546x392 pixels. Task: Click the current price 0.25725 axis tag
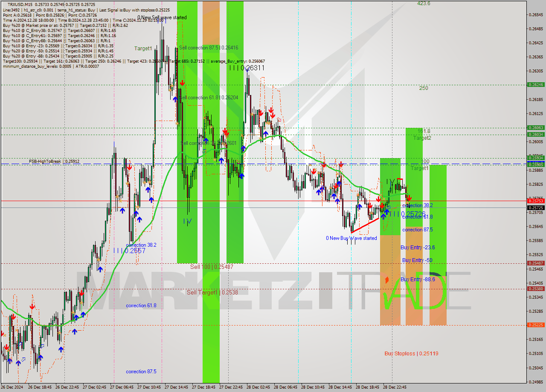536,208
